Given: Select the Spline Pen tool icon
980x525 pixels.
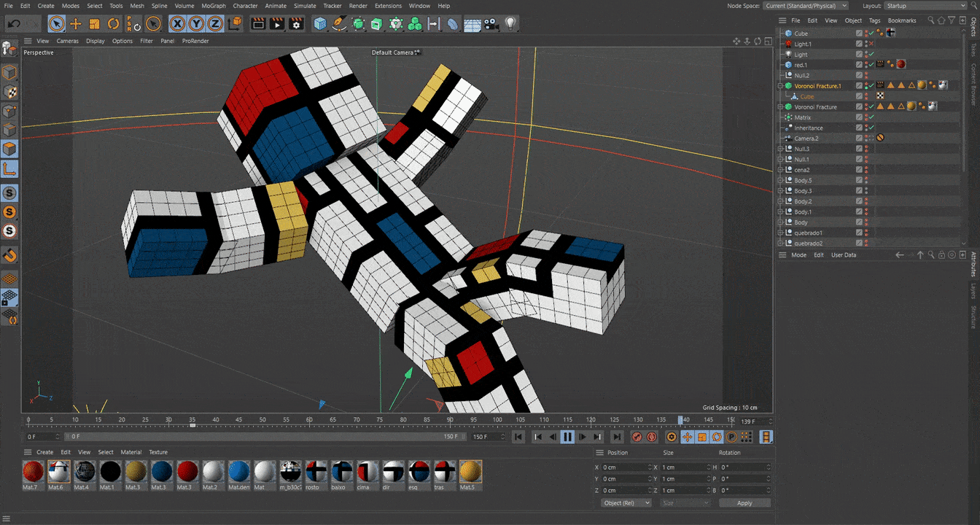Looking at the screenshot, I should [339, 24].
